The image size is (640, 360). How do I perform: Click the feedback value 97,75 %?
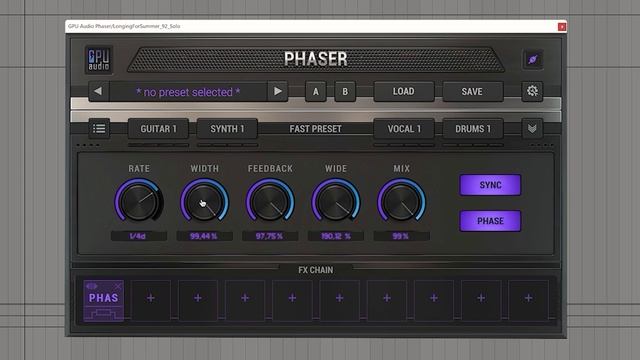pyautogui.click(x=270, y=236)
